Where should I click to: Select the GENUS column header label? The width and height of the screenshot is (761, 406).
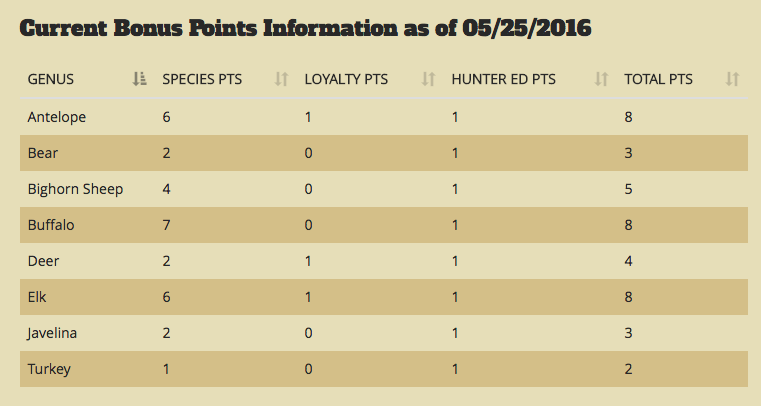click(50, 79)
